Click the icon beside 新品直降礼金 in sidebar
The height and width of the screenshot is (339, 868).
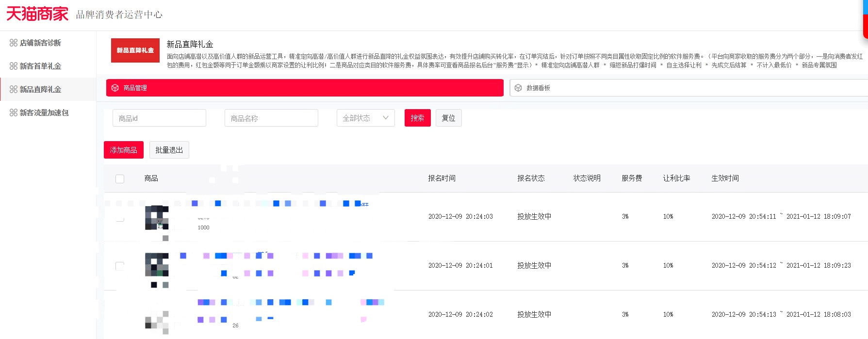tap(14, 89)
